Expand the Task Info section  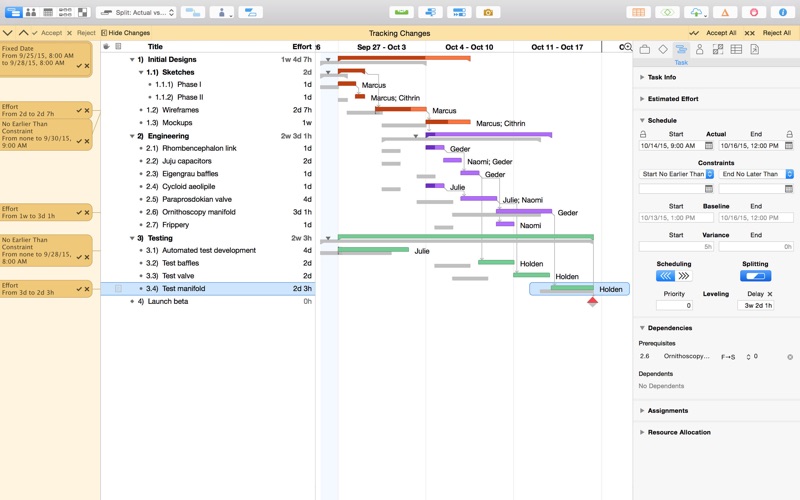tap(642, 77)
